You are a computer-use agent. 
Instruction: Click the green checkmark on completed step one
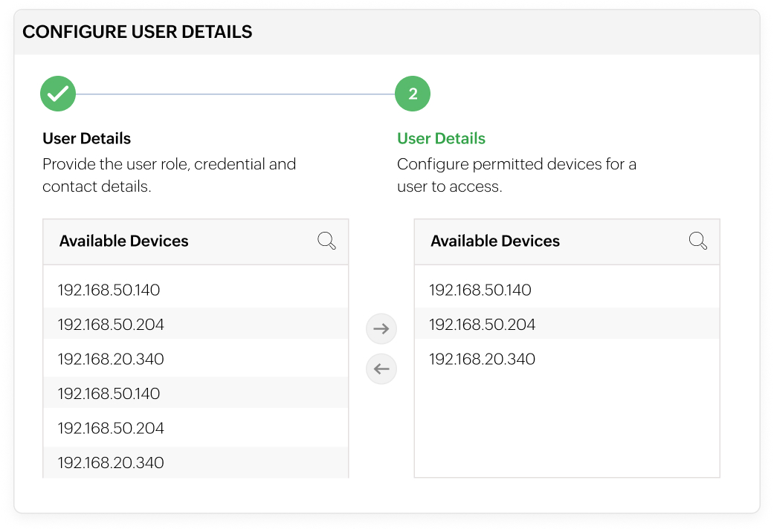[57, 93]
